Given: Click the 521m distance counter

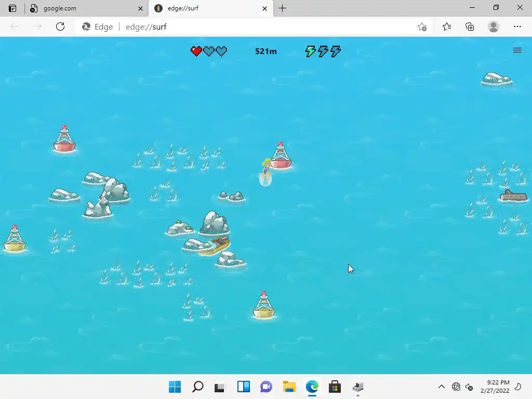Looking at the screenshot, I should [x=265, y=51].
